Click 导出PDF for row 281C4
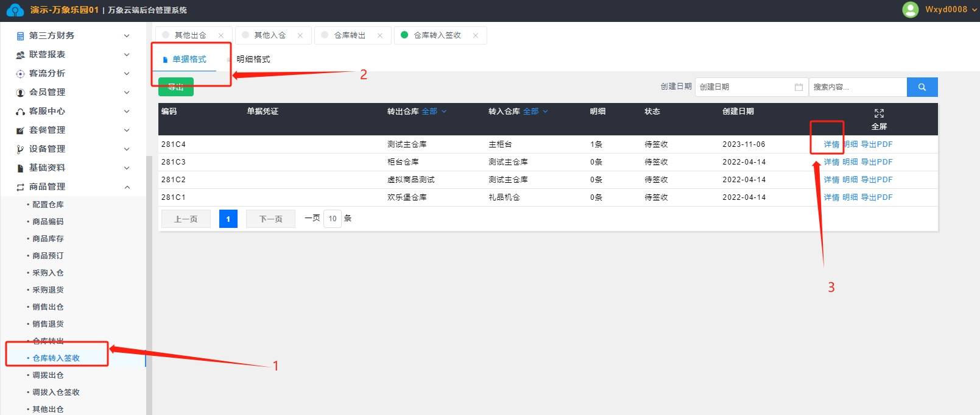 [877, 144]
